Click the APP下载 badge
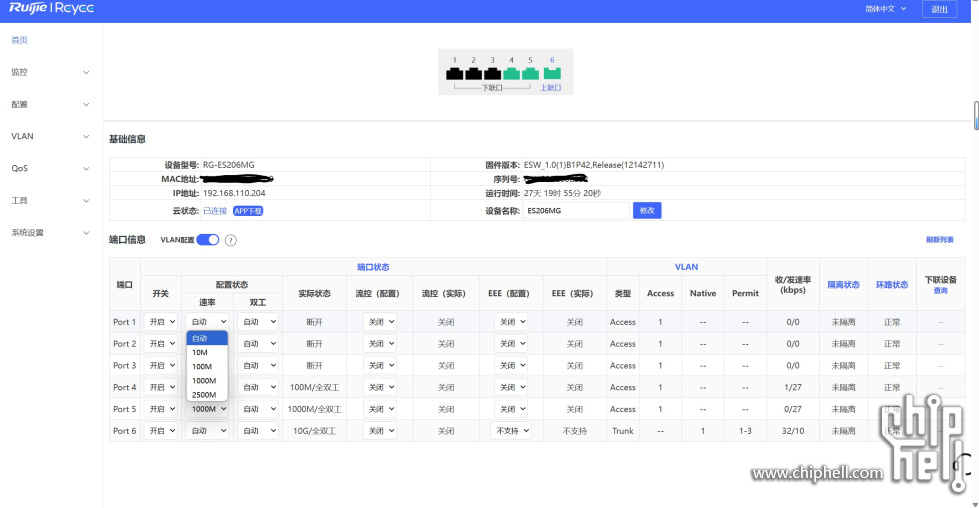Image resolution: width=979 pixels, height=508 pixels. pyautogui.click(x=248, y=211)
